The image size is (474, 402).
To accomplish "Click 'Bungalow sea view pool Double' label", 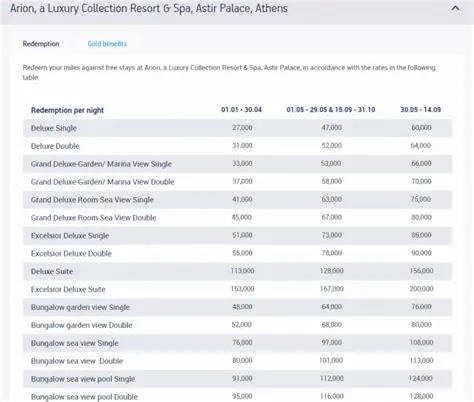I will pyautogui.click(x=84, y=397).
